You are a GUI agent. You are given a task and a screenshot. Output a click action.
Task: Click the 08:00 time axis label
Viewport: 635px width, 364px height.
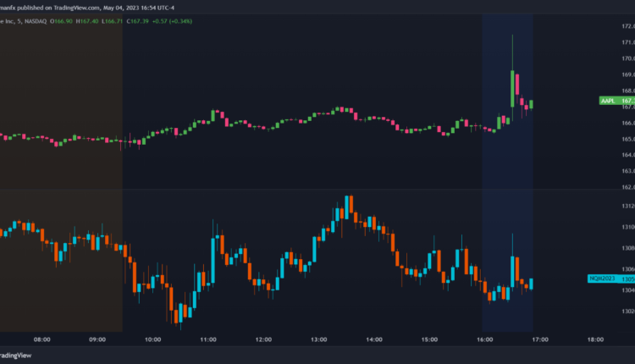(41, 339)
